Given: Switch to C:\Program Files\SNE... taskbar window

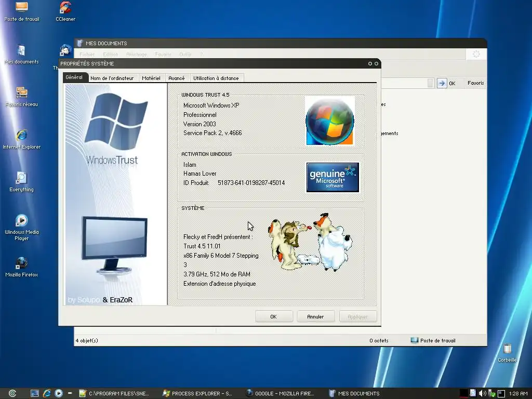Looking at the screenshot, I should point(114,394).
